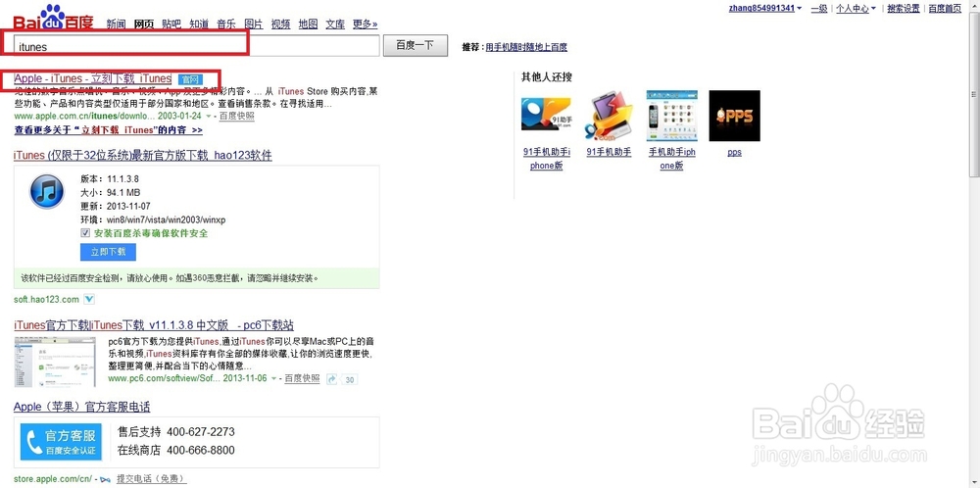Viewport: 980px width, 488px height.
Task: Click the 官网 badge on Apple result
Action: pos(189,79)
